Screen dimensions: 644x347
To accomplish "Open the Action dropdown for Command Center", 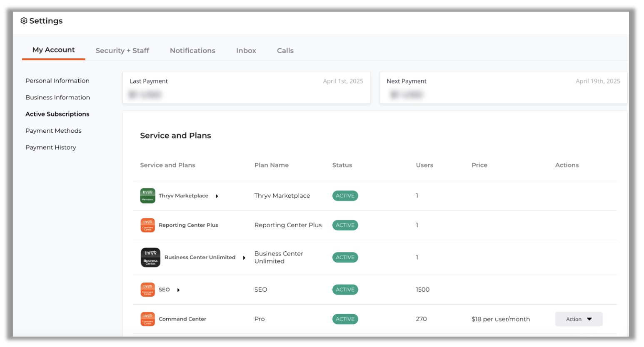I will click(x=579, y=319).
